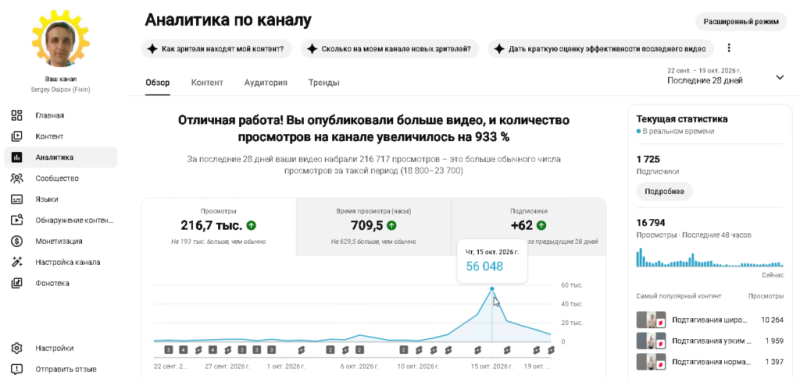Screen dimensions: 800x378
Task: Click the 56 048 value in tooltip
Action: point(484,266)
